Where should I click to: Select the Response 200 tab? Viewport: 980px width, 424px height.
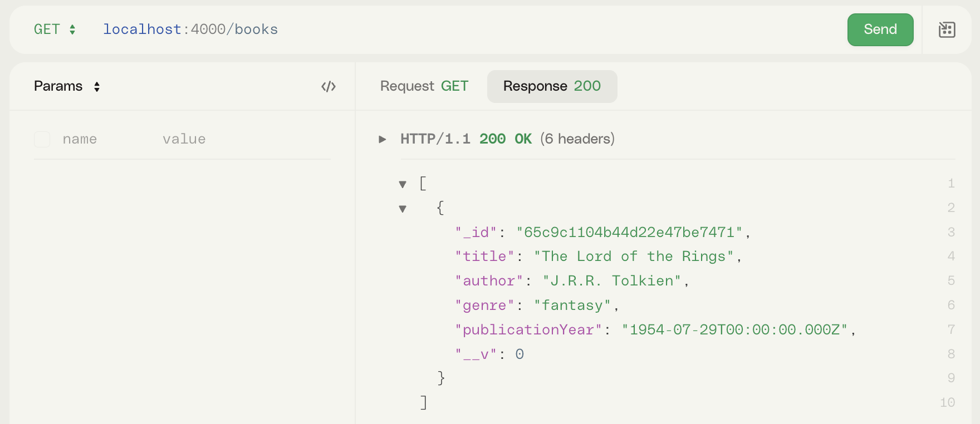click(552, 86)
